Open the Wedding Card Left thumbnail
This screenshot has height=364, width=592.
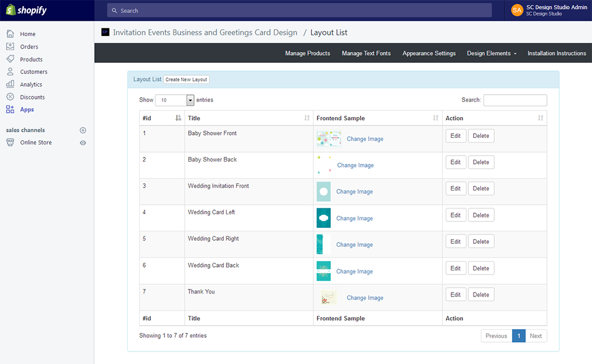tap(324, 218)
